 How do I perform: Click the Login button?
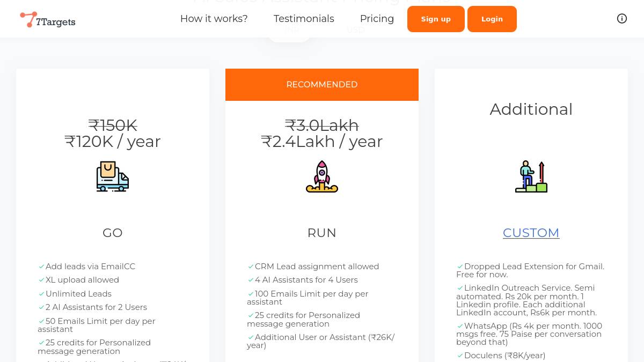492,19
